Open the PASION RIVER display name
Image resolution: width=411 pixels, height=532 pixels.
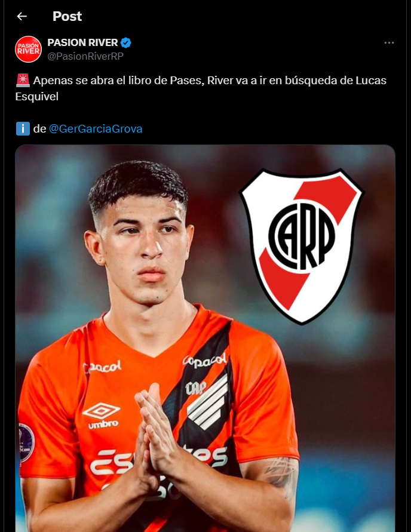click(82, 43)
